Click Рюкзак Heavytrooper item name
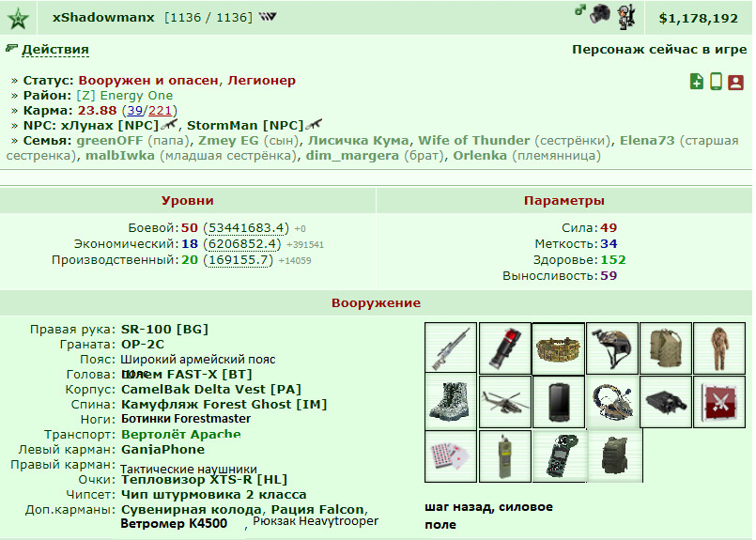This screenshot has height=540, width=756. [316, 520]
